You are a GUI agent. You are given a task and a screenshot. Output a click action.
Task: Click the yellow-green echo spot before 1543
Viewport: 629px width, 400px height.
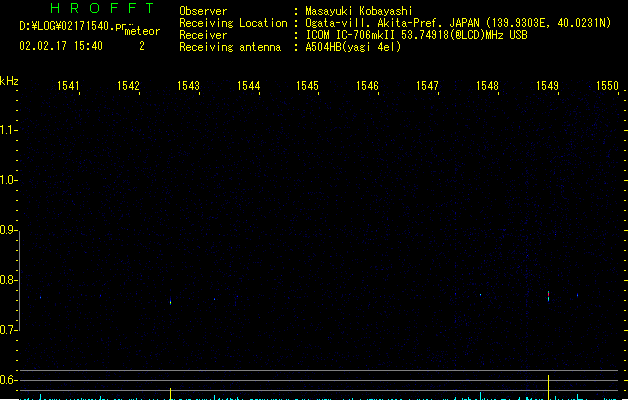pos(170,302)
